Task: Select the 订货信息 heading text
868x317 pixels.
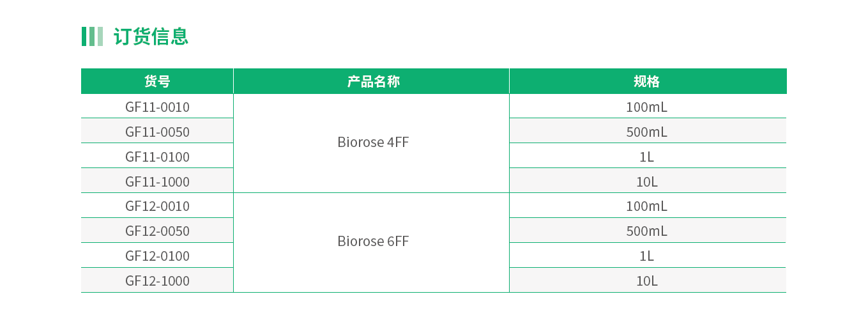Action: click(x=151, y=36)
